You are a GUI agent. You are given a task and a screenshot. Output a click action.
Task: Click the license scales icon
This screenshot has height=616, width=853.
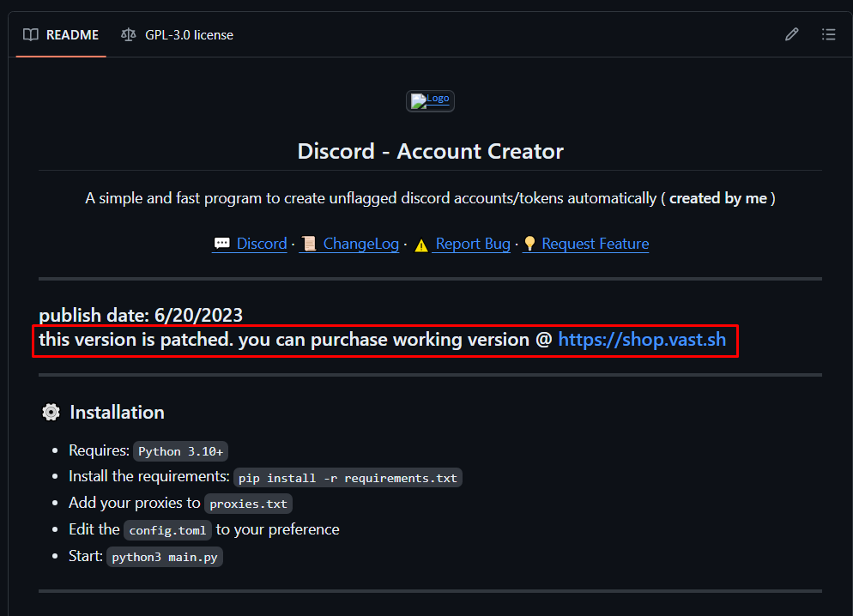point(129,35)
